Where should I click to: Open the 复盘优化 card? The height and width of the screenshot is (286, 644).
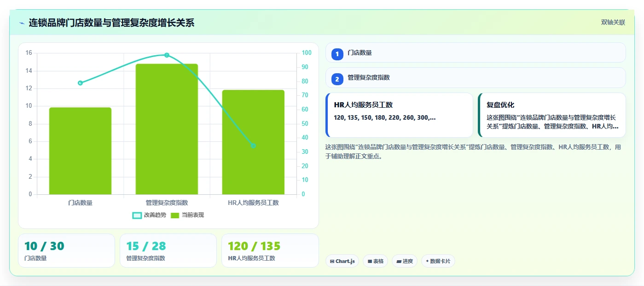pos(552,115)
